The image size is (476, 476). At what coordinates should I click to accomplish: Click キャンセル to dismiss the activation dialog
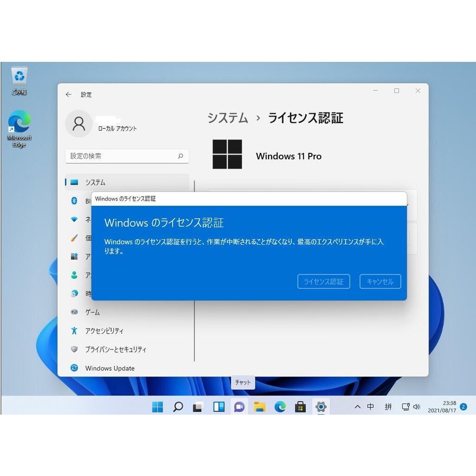pos(380,281)
